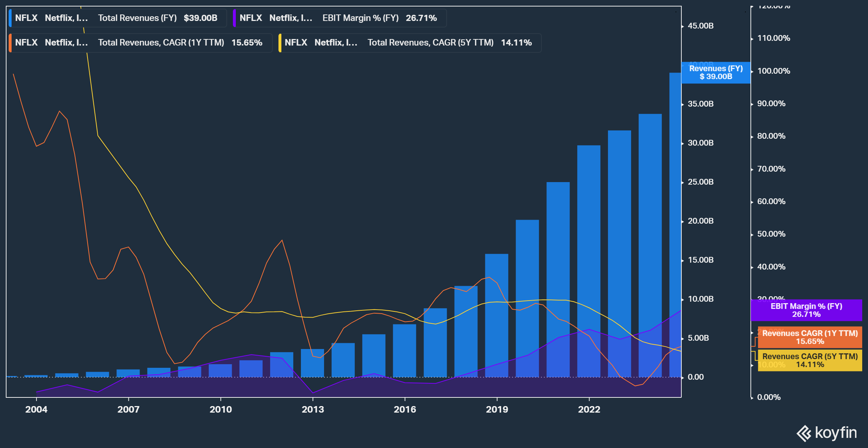The height and width of the screenshot is (448, 868).
Task: Click the 0.00 revenue axis label
Action: click(x=696, y=377)
